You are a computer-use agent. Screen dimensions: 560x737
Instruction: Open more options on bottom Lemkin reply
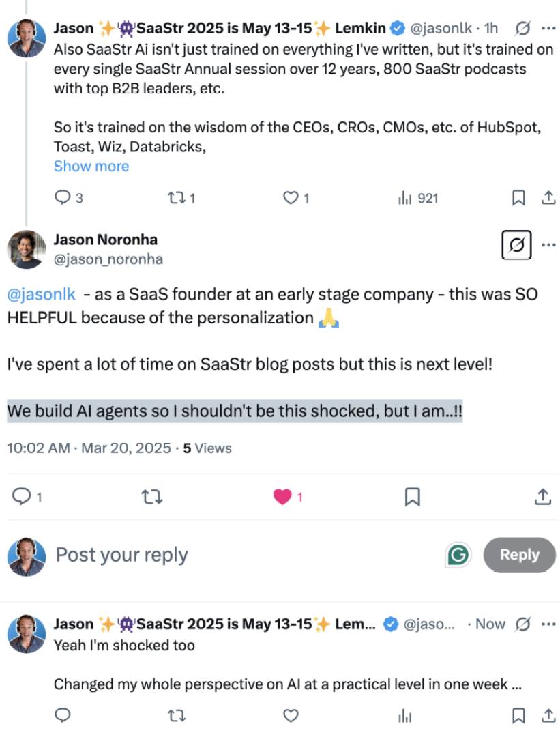(548, 624)
